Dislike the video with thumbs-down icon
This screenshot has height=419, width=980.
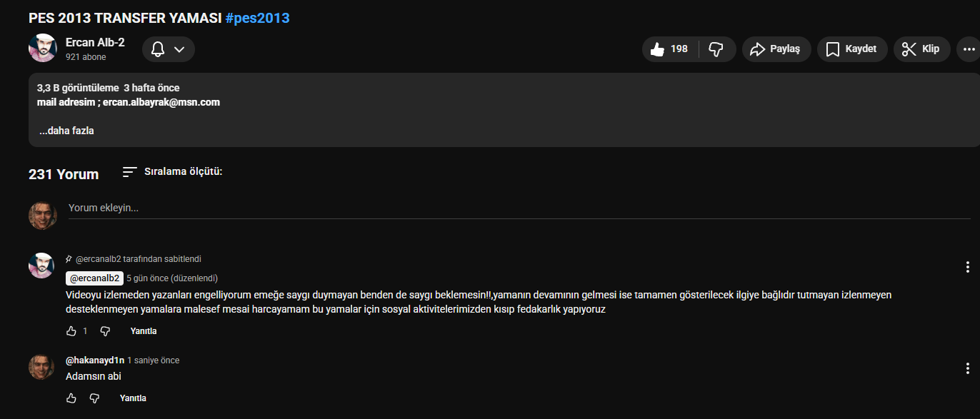(x=716, y=49)
